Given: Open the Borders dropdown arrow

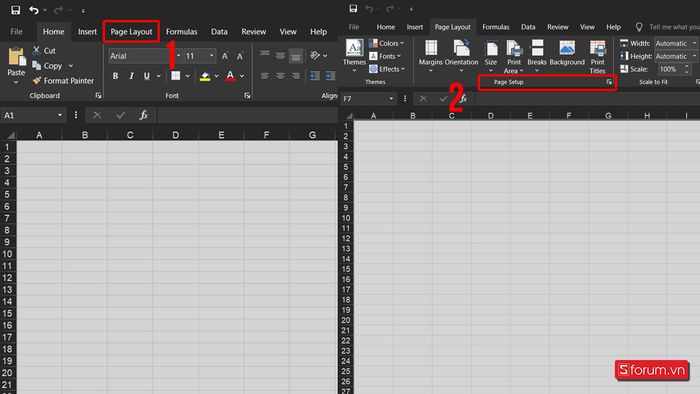Looking at the screenshot, I should pos(188,76).
